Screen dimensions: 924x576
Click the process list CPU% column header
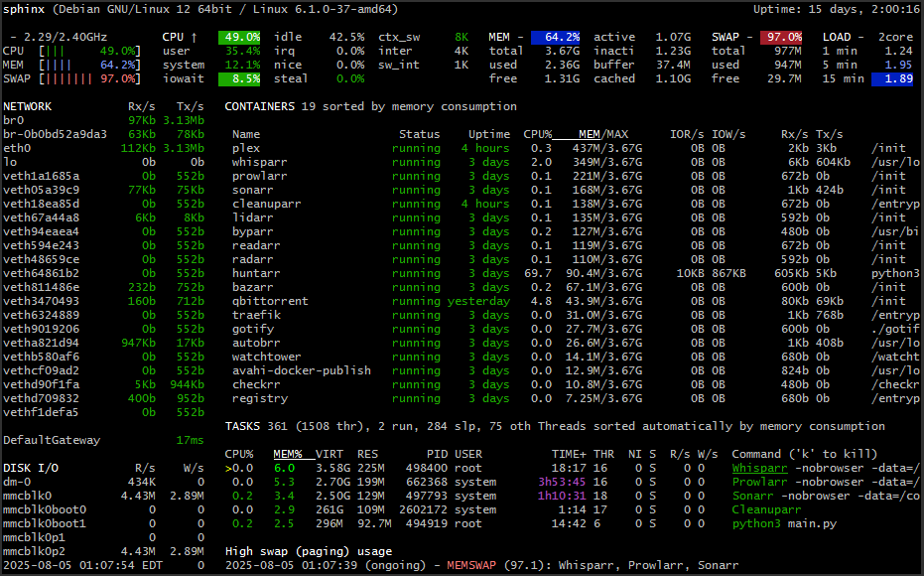click(x=238, y=454)
